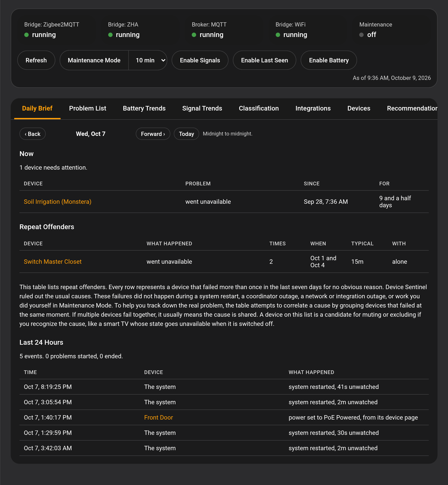Switch to the Problem List tab

(x=87, y=109)
